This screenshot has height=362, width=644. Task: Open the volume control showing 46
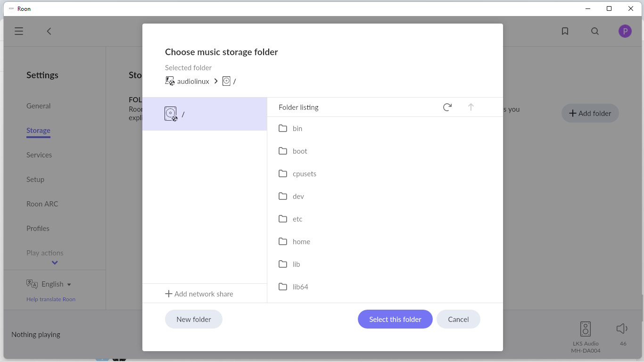point(622,329)
